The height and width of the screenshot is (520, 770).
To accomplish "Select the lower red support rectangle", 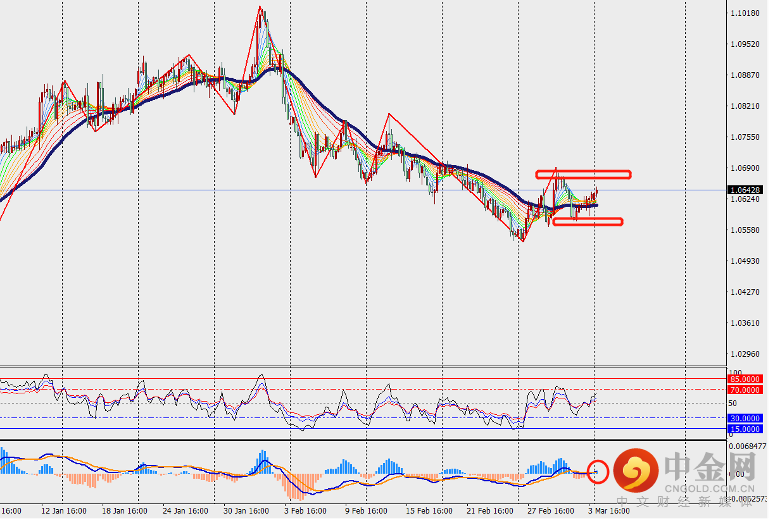I will [x=588, y=222].
